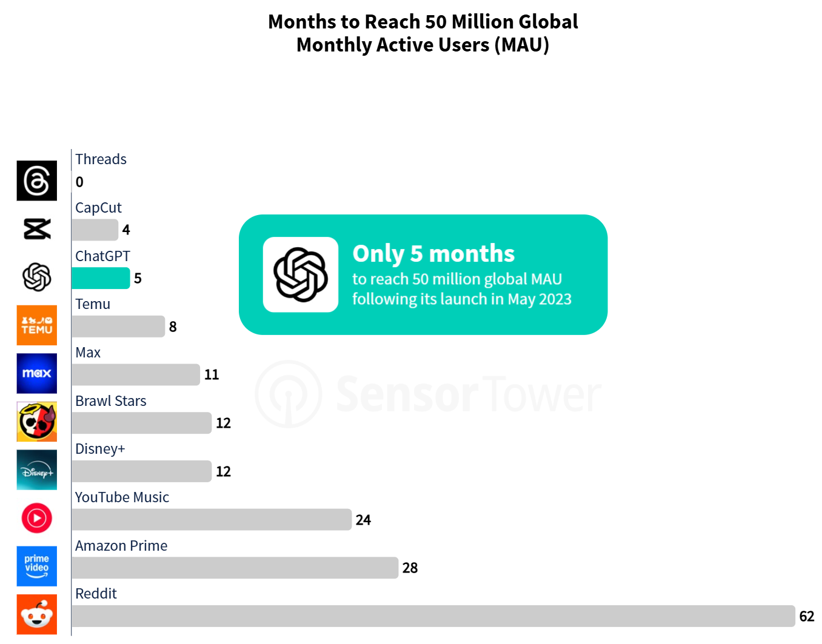Select the blue Max app icon
The image size is (822, 644).
[x=37, y=373]
